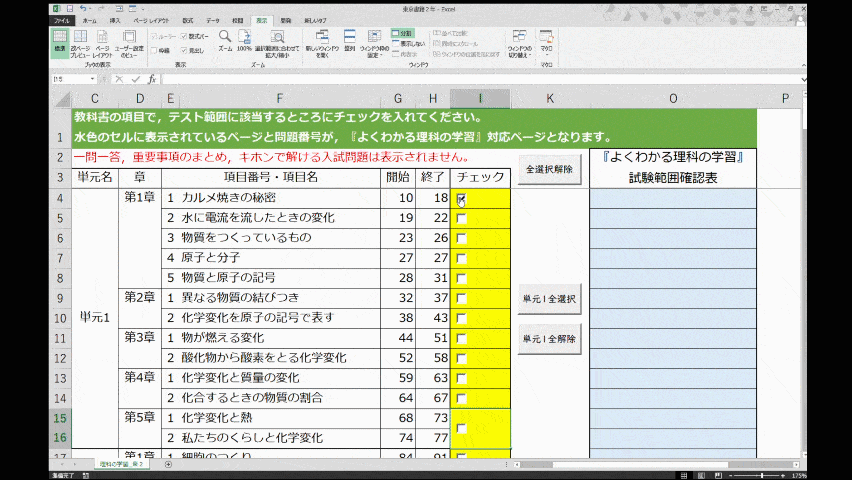Open 改ページプレビュー page break preview

79,43
